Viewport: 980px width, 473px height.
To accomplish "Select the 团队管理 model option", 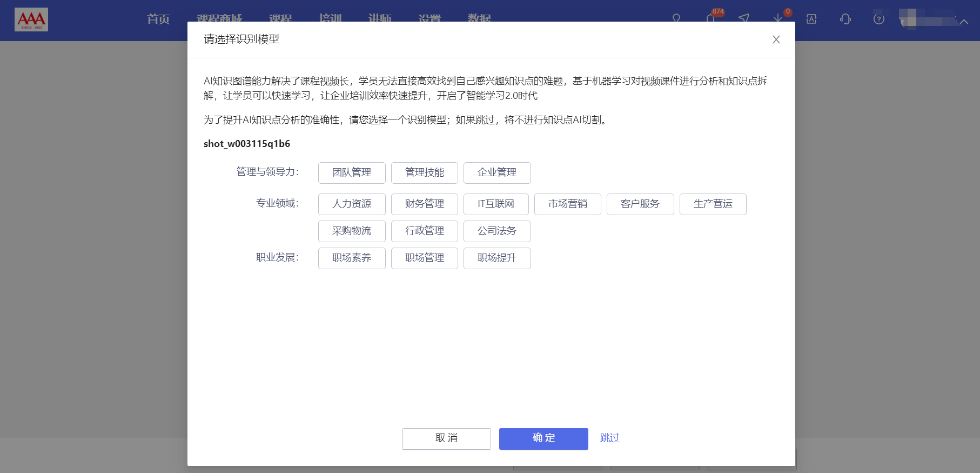I will point(352,173).
